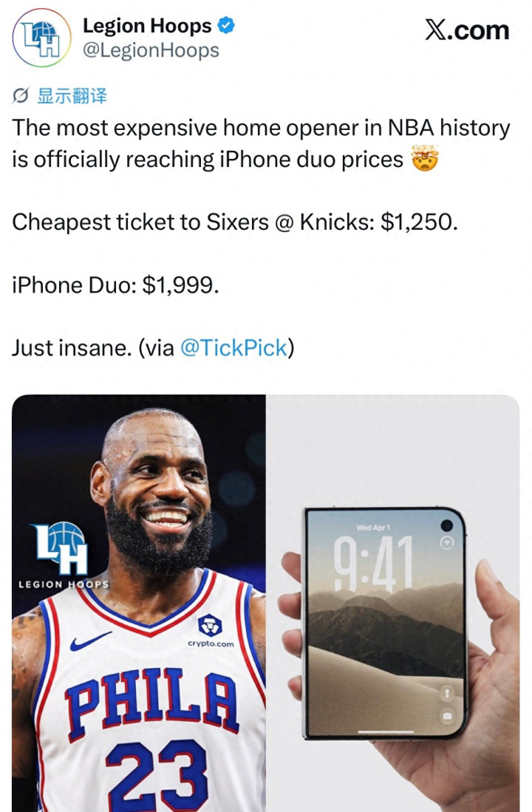Open the @TickPick mention
The height and width of the screenshot is (812, 532).
click(x=233, y=348)
